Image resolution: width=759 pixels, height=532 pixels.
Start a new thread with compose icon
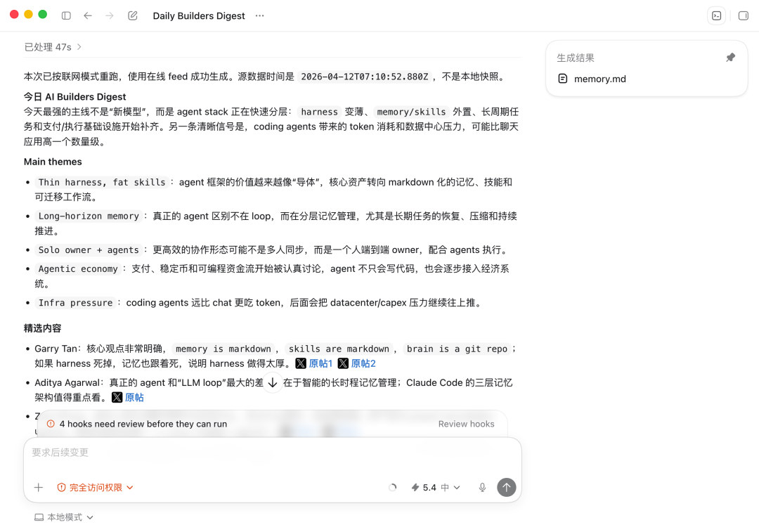click(133, 15)
